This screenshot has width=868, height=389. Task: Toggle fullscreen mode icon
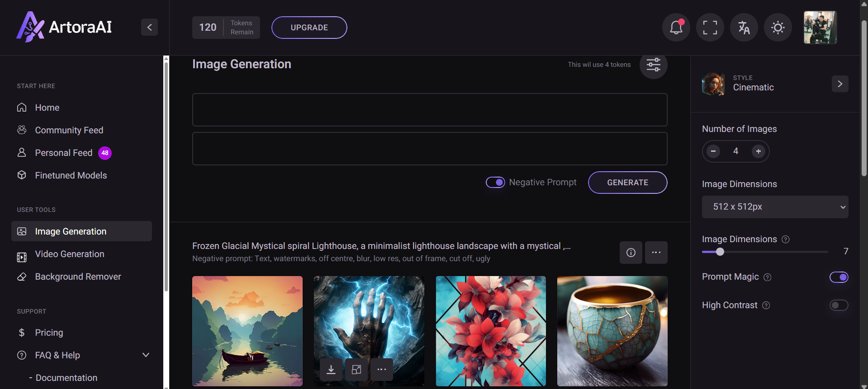click(710, 28)
